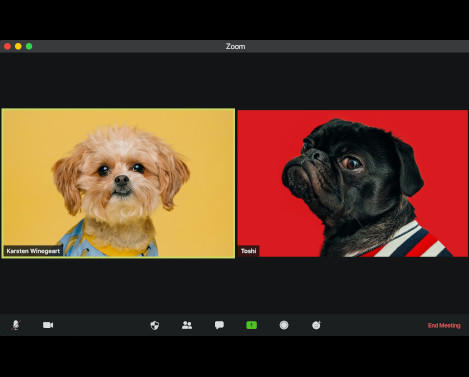The width and height of the screenshot is (469, 377).
Task: Open the Chat bubble panel
Action: pos(219,325)
